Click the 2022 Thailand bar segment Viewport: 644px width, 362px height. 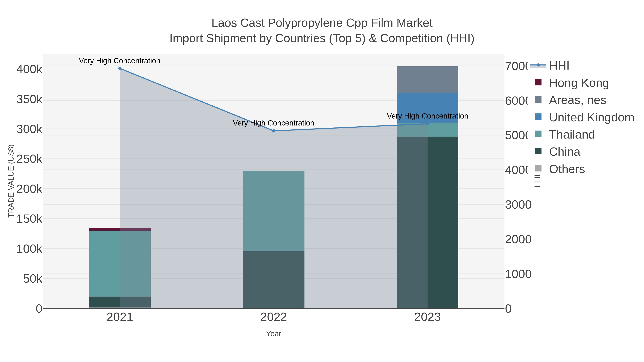tap(274, 211)
